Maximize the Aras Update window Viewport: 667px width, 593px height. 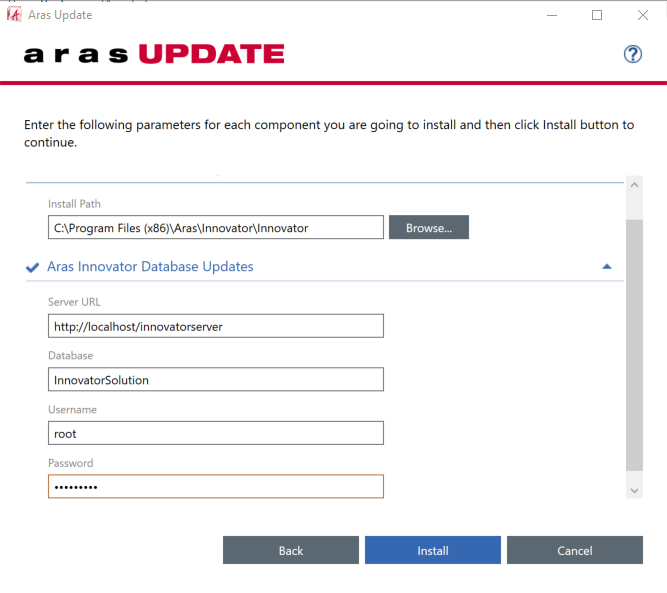coord(597,15)
